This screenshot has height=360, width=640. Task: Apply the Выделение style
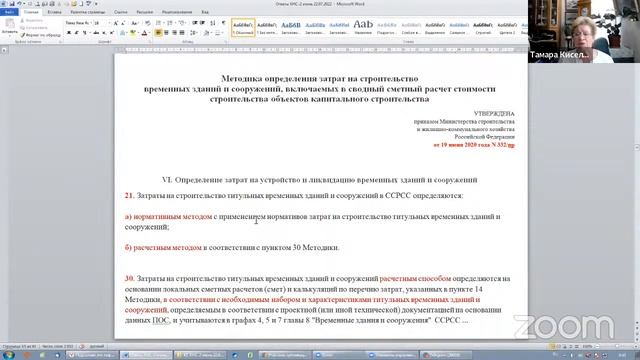tap(435, 28)
